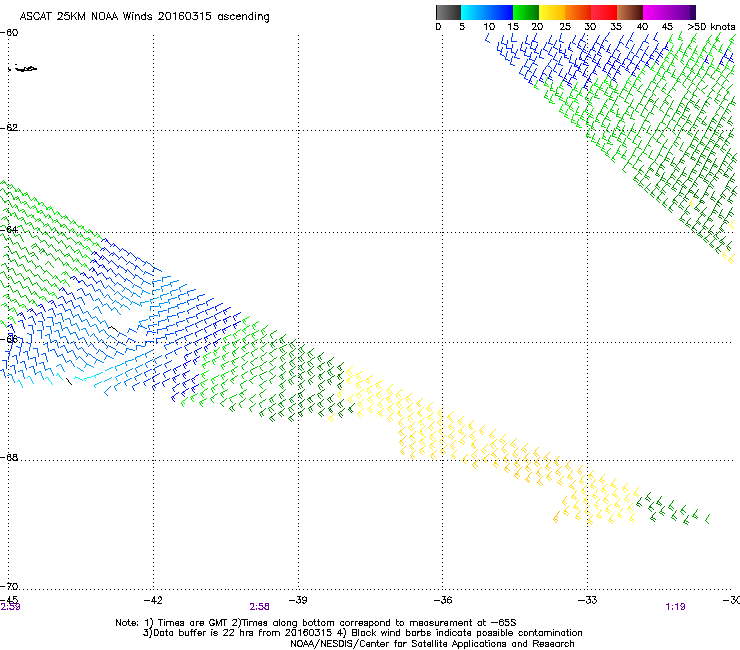Screen dimensions: 740x650
Task: Click the '30' legend scale label
Action: click(x=590, y=27)
